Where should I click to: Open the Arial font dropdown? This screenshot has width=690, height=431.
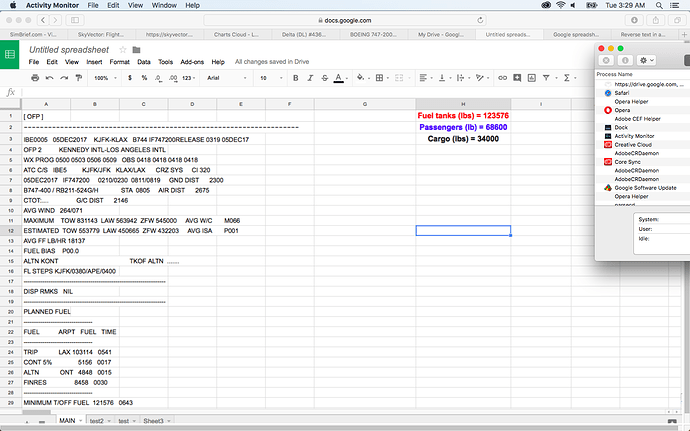click(226, 78)
